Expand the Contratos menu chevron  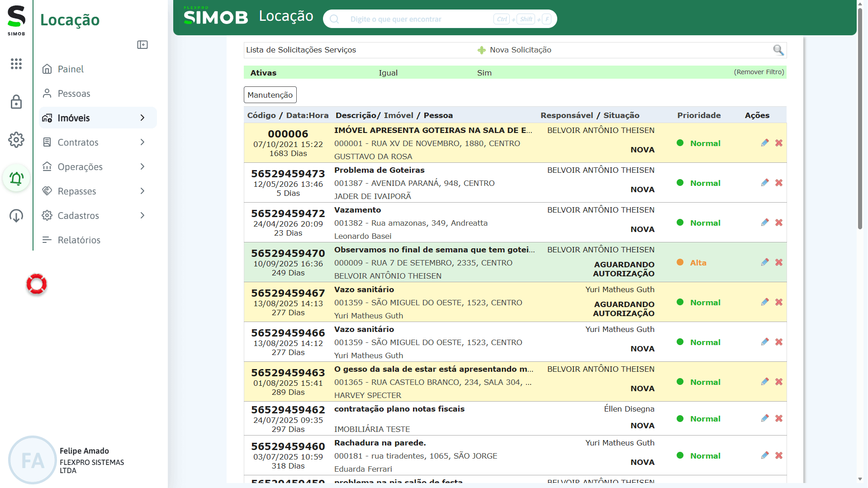[142, 142]
